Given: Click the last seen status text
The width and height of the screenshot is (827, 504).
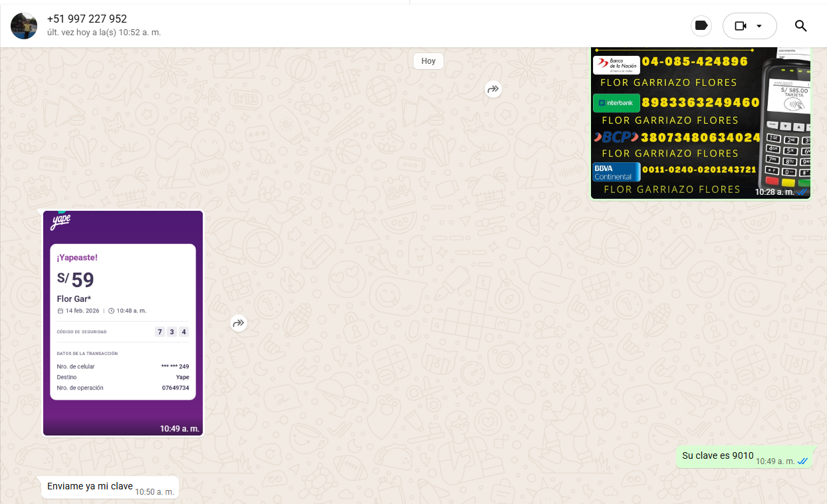Looking at the screenshot, I should pos(104,33).
